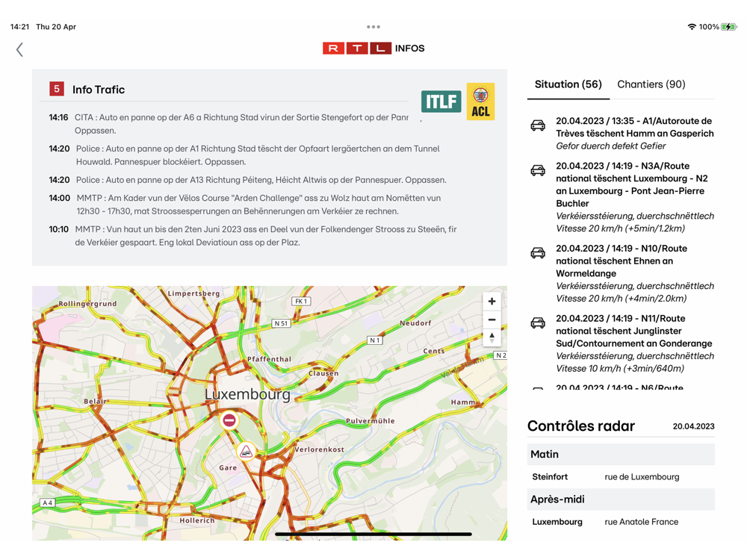
Task: Tap the car icon beside N11/Route national
Action: pyautogui.click(x=538, y=323)
